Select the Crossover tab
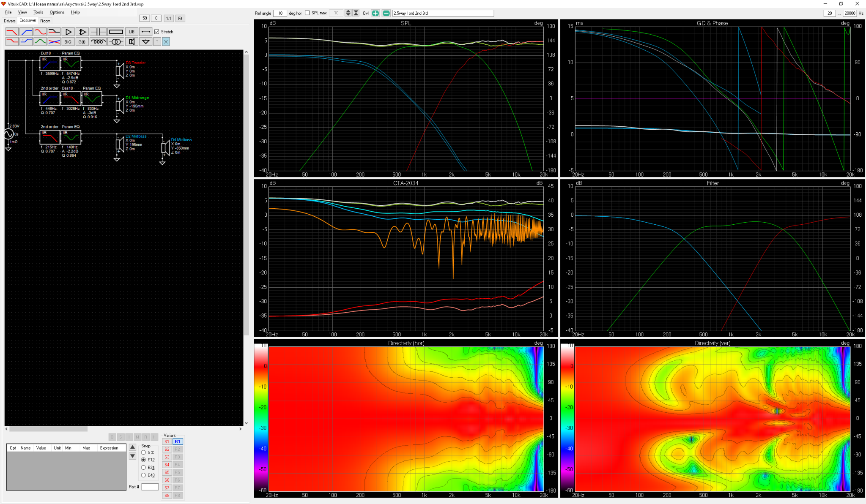 (x=28, y=20)
